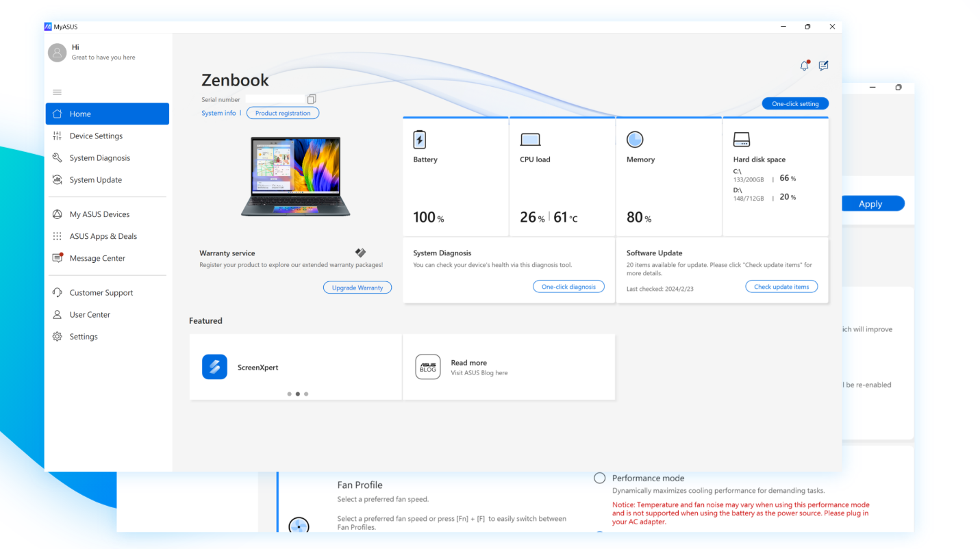Open User Center

point(108,314)
